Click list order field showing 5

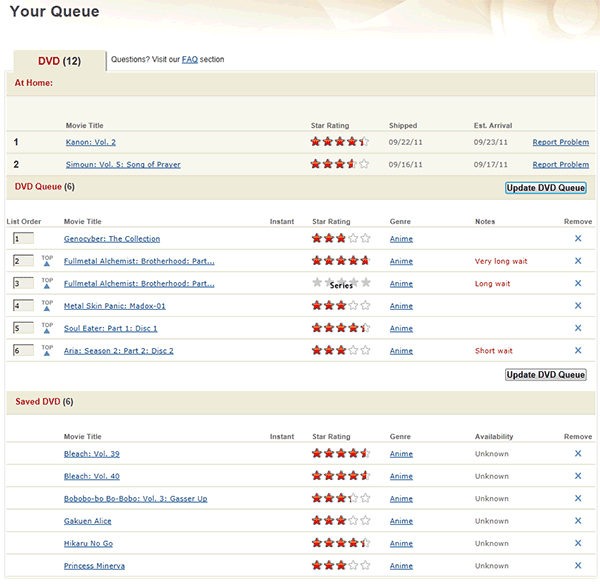pos(23,328)
